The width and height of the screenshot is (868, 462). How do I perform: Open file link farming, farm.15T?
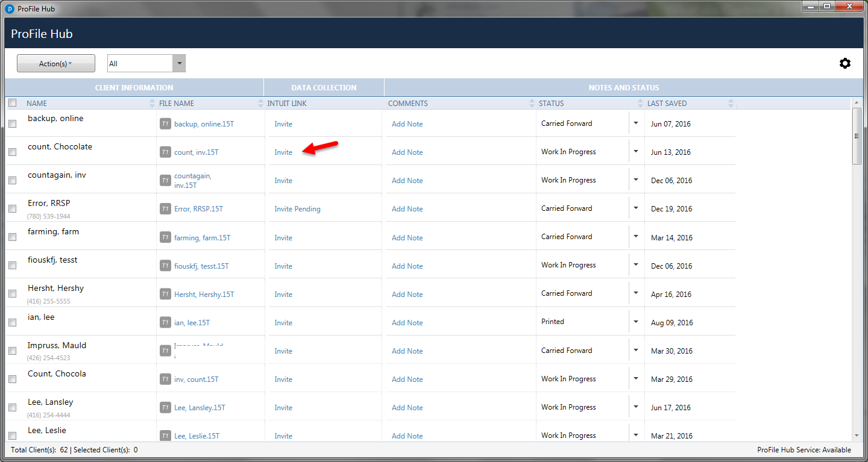pyautogui.click(x=202, y=238)
